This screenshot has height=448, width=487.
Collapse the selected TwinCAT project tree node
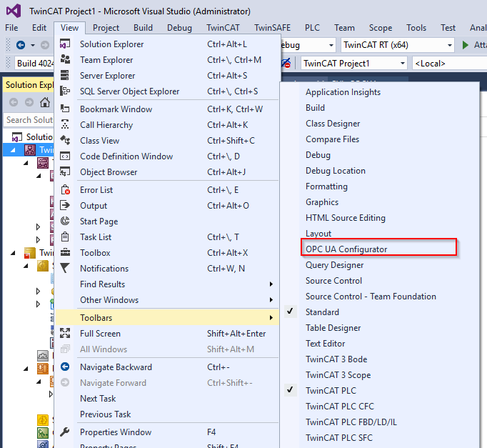point(13,150)
